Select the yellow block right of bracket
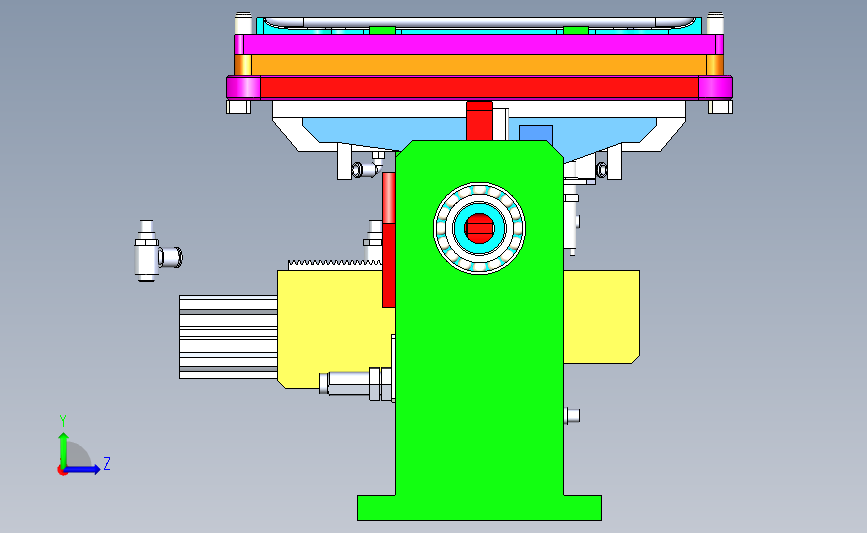 pyautogui.click(x=602, y=316)
